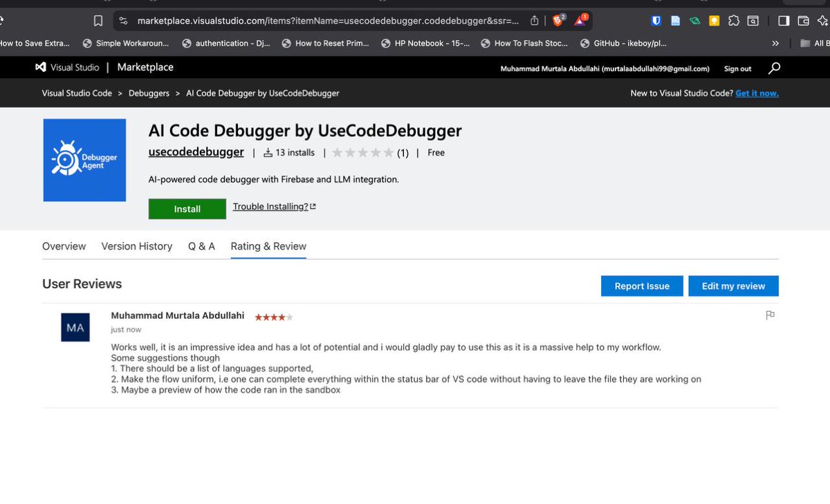Open 'GitHub - ikeboy/pl...' bookmark
Image resolution: width=830 pixels, height=504 pixels.
point(623,43)
